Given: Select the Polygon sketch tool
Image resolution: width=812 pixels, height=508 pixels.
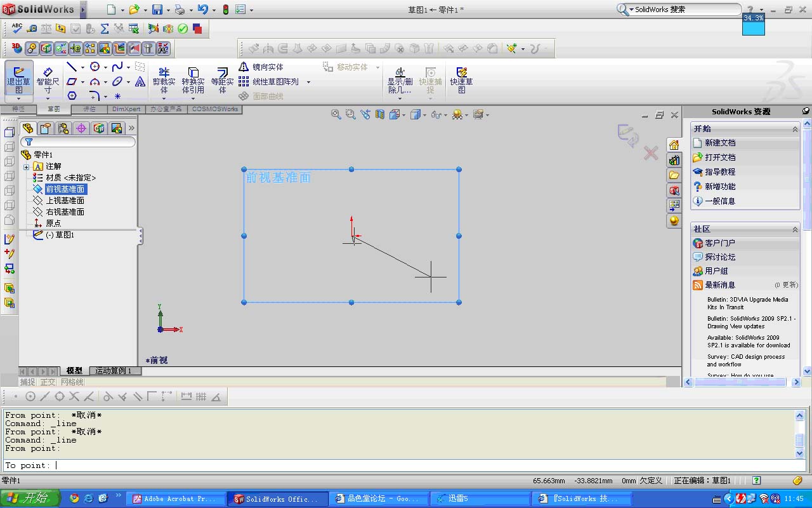Looking at the screenshot, I should (72, 96).
